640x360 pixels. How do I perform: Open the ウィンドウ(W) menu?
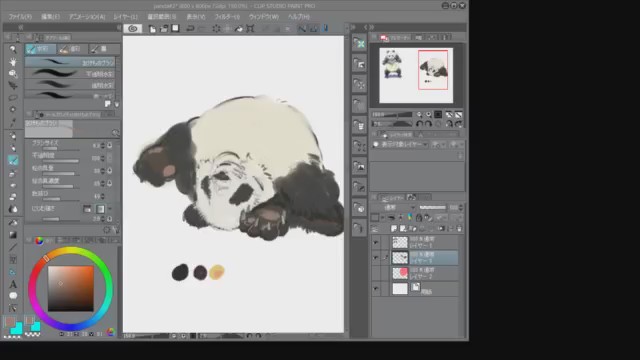[264, 17]
